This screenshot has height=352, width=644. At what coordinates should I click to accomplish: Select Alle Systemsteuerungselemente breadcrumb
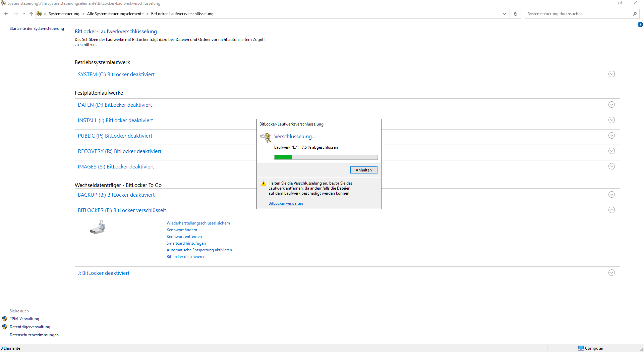click(x=115, y=14)
